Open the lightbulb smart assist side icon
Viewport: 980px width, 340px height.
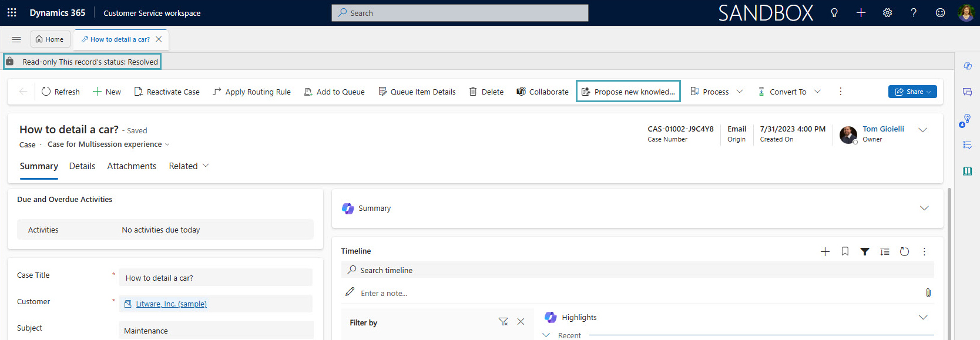(967, 119)
